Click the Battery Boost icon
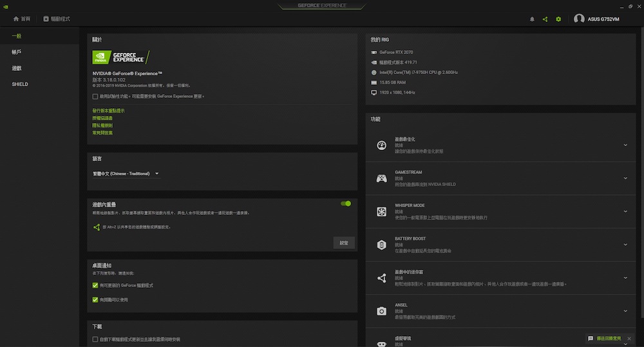 point(381,245)
